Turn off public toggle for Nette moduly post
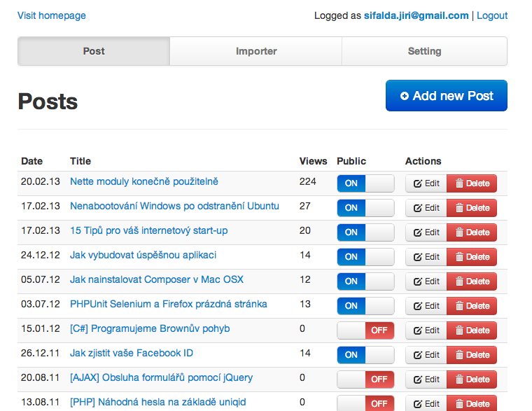 365,183
